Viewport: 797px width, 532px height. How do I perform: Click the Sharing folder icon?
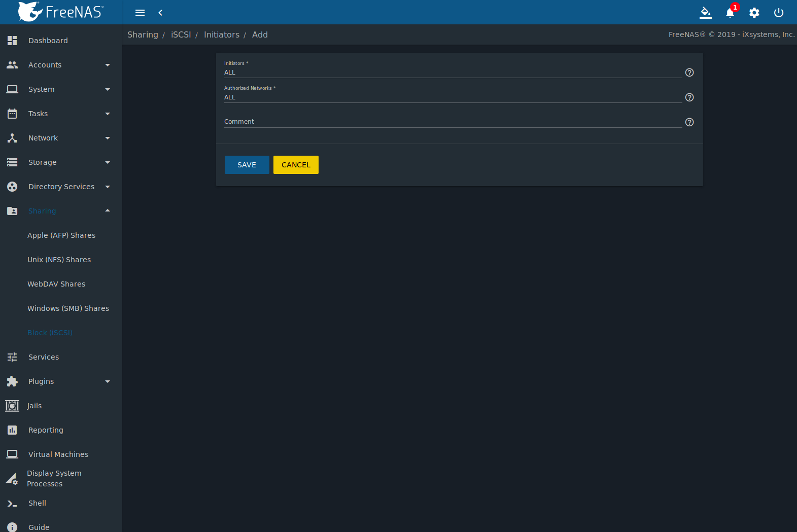tap(12, 211)
